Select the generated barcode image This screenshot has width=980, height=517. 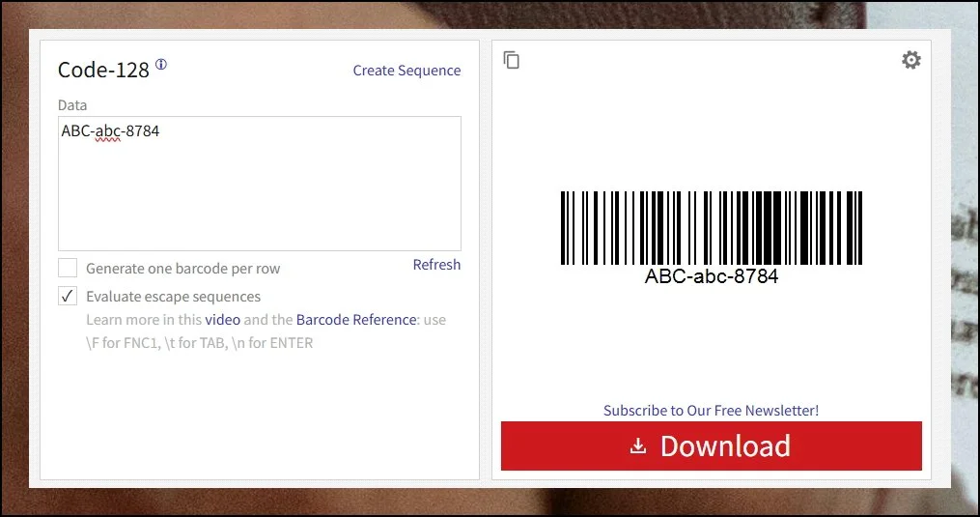pos(711,228)
